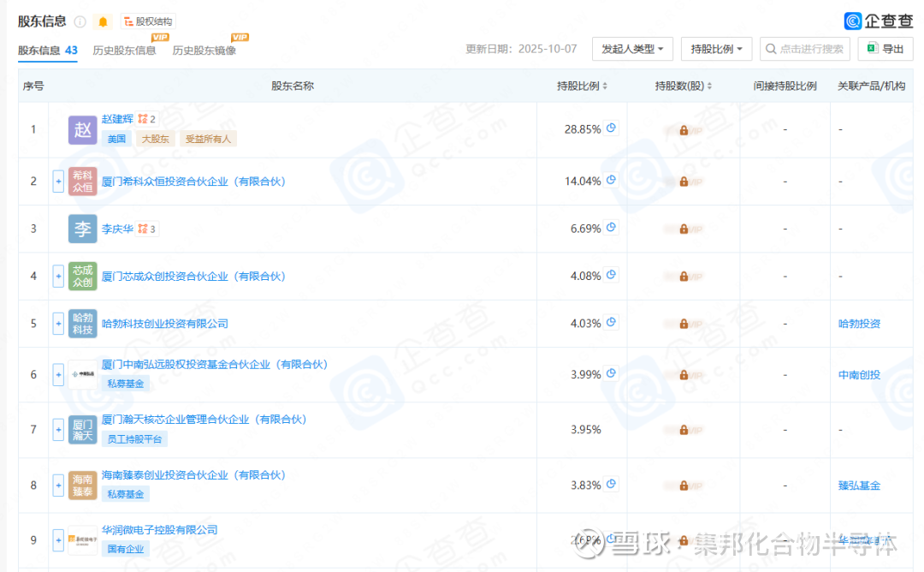This screenshot has height=572, width=924.
Task: Expand row 8 海南臻泰 shareholder
Action: pos(58,486)
